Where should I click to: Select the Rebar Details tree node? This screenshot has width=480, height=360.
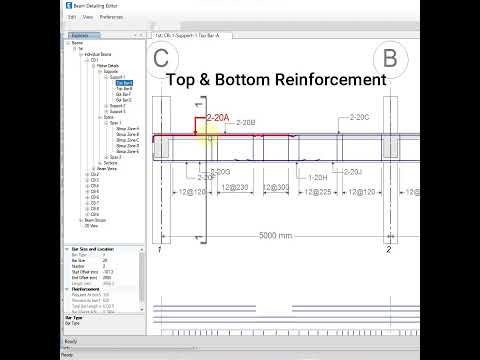coord(108,66)
